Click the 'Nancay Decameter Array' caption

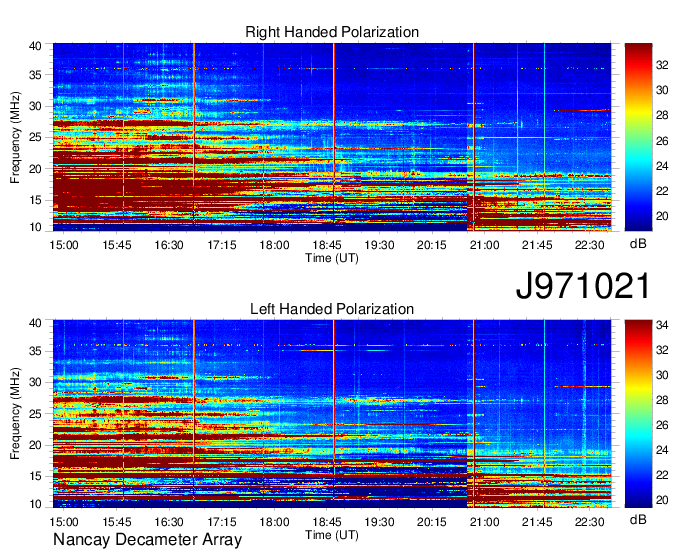point(147,540)
